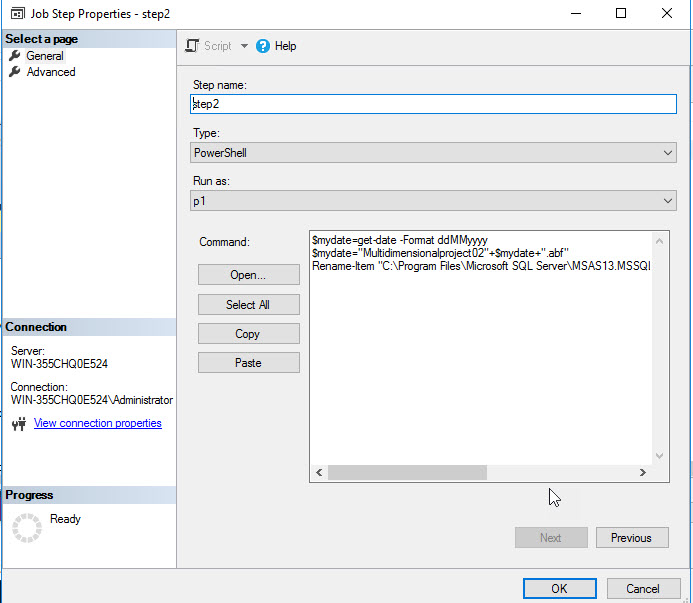Screen dimensions: 693x603
Task: Click the connection plug icon
Action: (19, 424)
